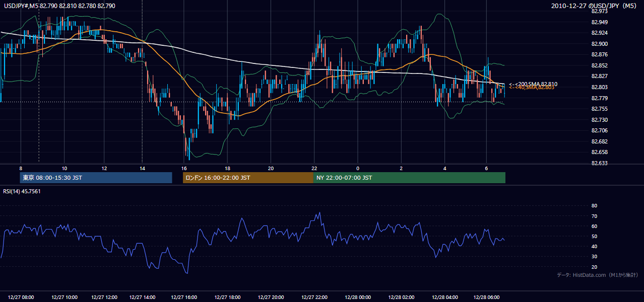Click price axis label 82.876
644x302 pixels.
(x=599, y=54)
